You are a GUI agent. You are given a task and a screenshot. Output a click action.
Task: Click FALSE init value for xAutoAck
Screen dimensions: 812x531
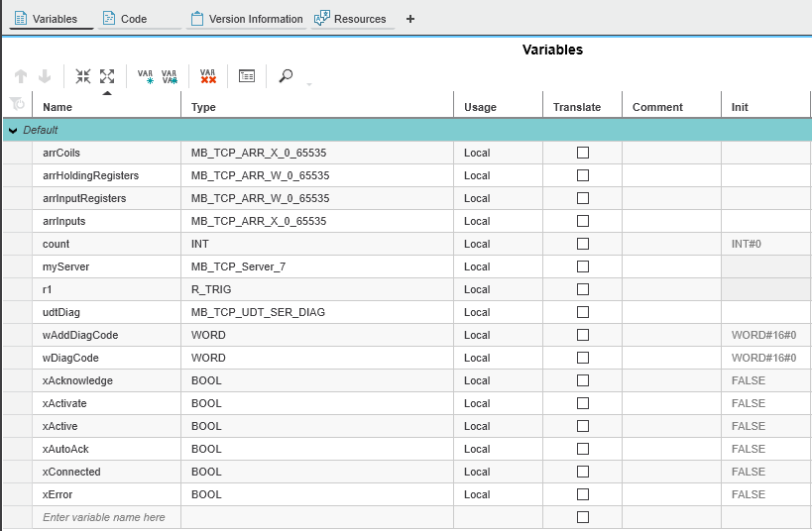(749, 449)
